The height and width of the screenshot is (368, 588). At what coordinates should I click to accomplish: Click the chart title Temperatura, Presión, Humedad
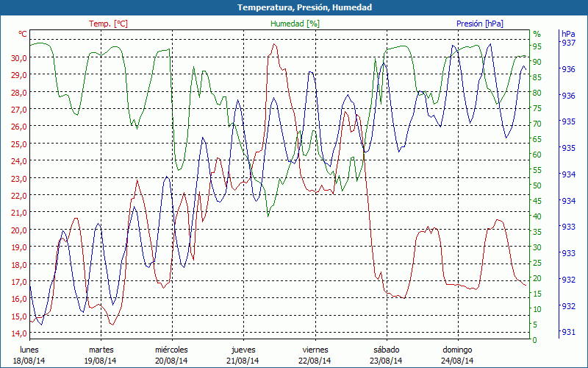coord(294,7)
